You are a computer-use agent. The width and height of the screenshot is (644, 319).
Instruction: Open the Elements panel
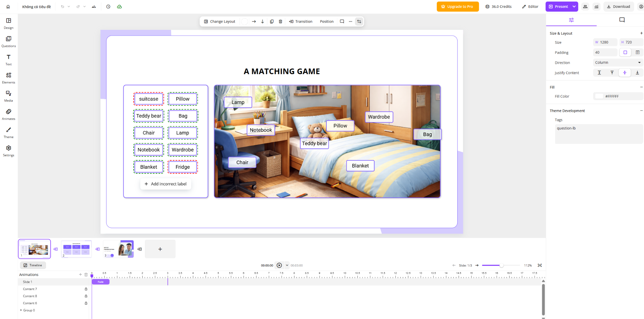(8, 78)
